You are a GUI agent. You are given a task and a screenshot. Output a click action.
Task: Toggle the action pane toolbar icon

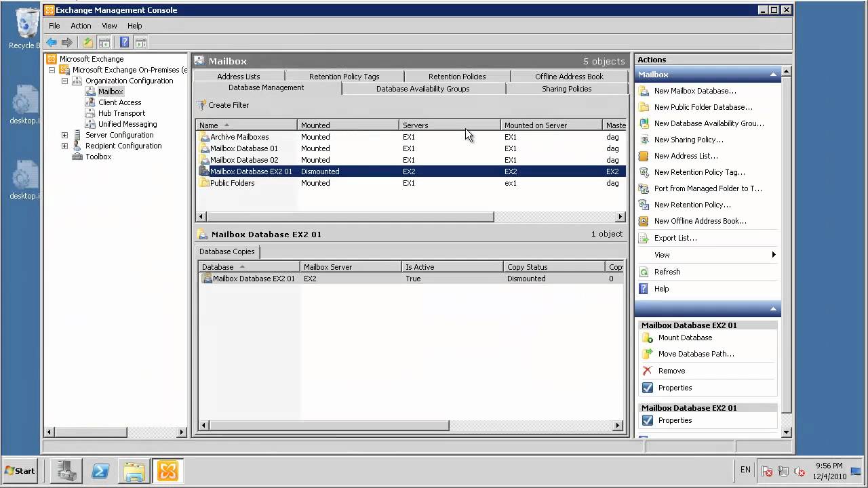(x=140, y=42)
